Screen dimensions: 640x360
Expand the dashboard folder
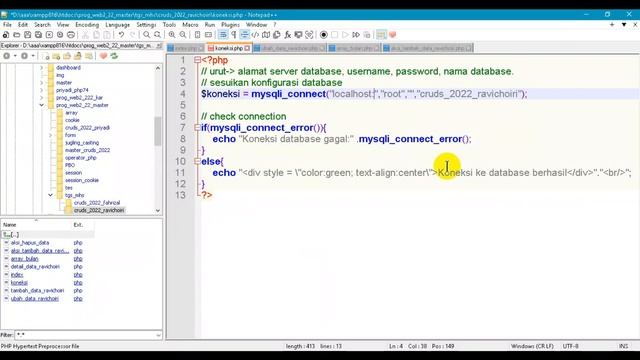point(41,68)
